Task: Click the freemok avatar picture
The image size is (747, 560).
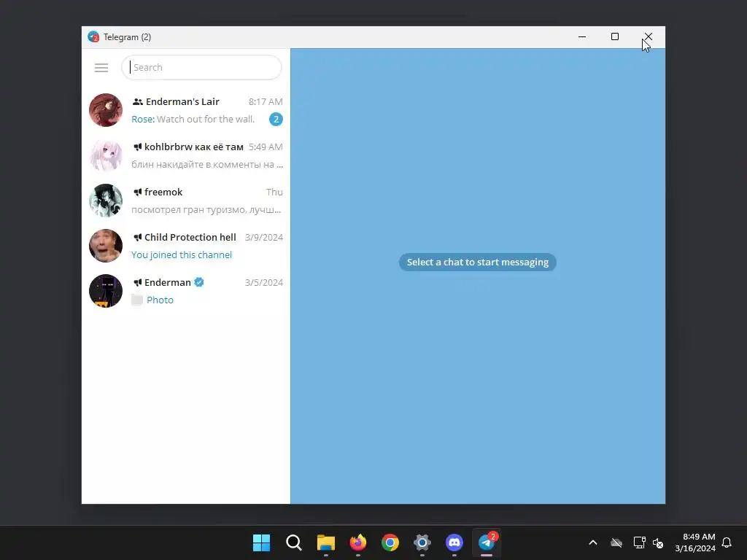Action: (x=106, y=201)
